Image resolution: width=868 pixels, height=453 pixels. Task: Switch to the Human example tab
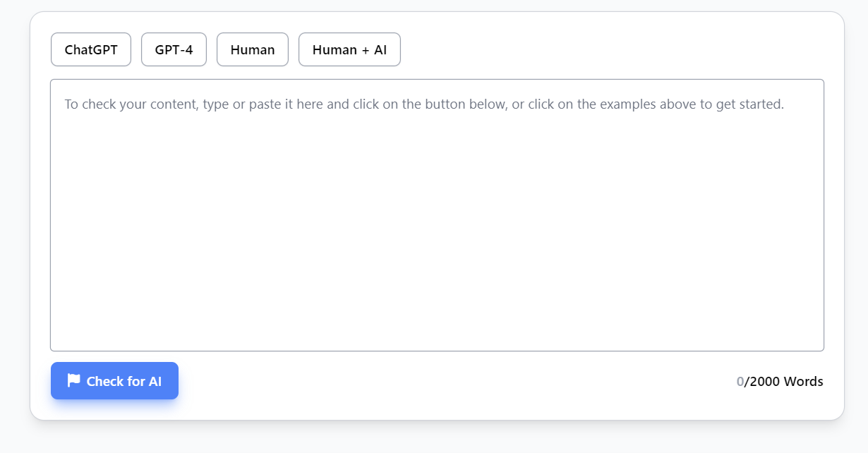252,49
